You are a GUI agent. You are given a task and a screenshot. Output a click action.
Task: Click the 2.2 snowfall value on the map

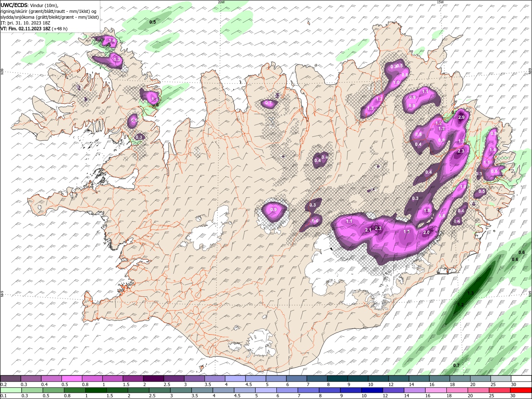pos(378,229)
